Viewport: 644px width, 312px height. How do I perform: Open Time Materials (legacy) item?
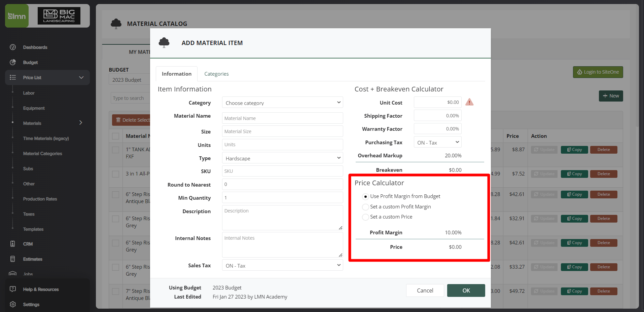pyautogui.click(x=46, y=138)
